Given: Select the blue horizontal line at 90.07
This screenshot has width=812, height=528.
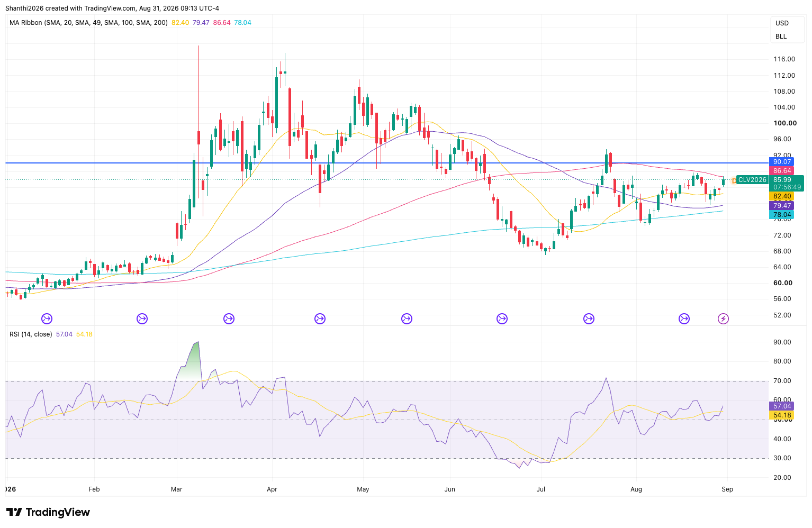Looking at the screenshot, I should 386,163.
